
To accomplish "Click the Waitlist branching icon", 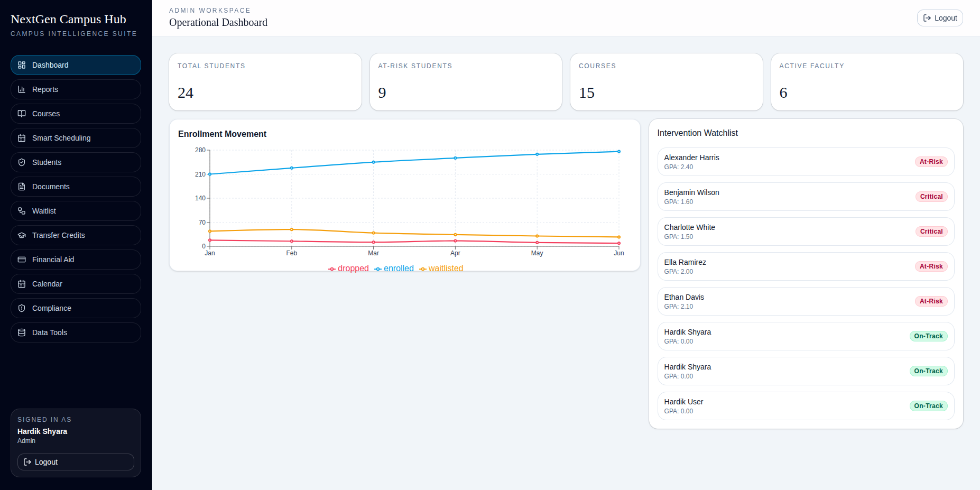I will (x=22, y=211).
